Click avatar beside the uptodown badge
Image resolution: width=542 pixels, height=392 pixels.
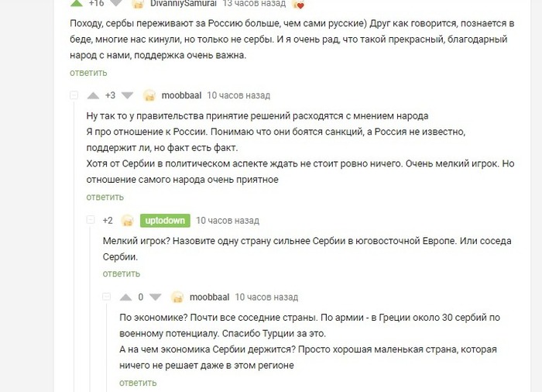pos(128,221)
